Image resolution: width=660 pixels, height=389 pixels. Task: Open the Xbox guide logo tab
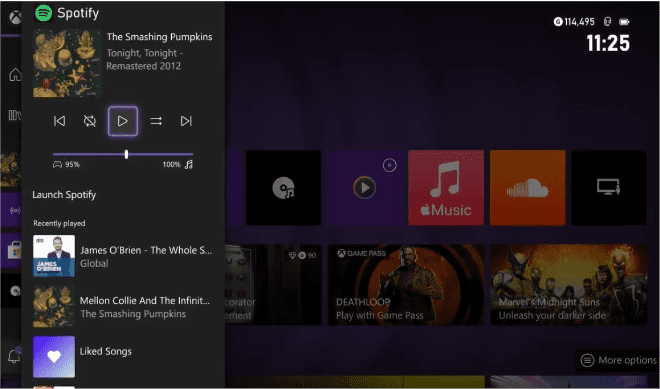15,18
